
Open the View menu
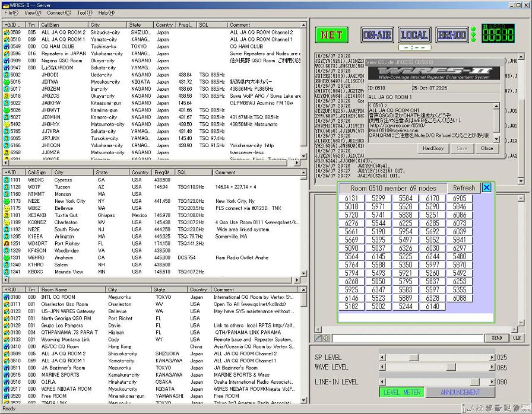33,13
